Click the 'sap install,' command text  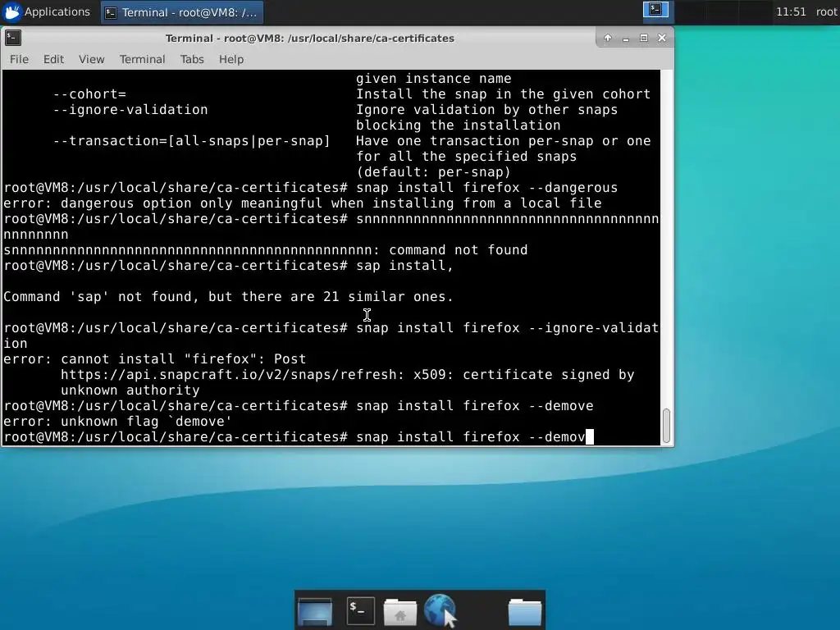[x=405, y=266]
